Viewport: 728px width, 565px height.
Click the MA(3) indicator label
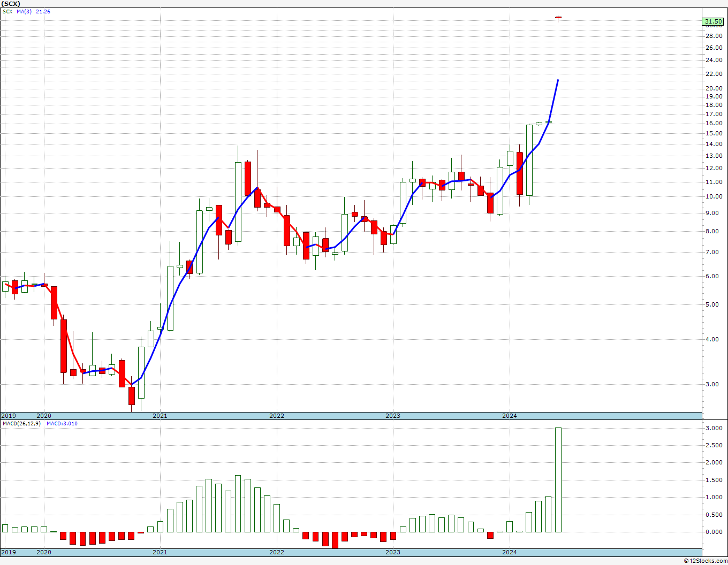[24, 11]
